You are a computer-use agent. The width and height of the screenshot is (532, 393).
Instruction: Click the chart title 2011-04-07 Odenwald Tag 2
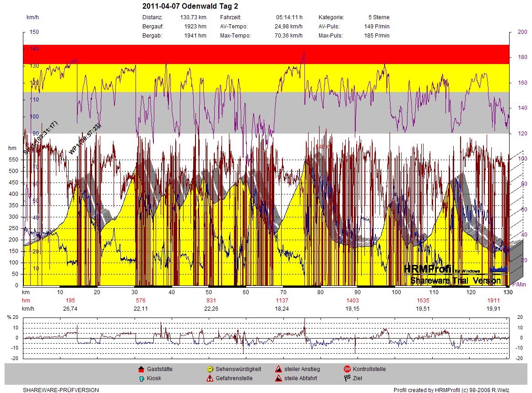tap(190, 6)
